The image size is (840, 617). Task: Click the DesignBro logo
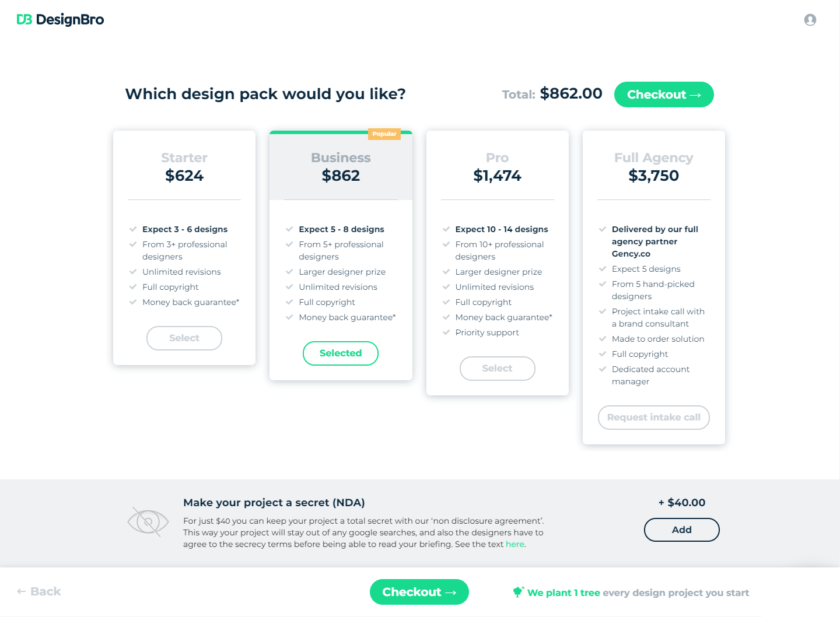coord(60,19)
